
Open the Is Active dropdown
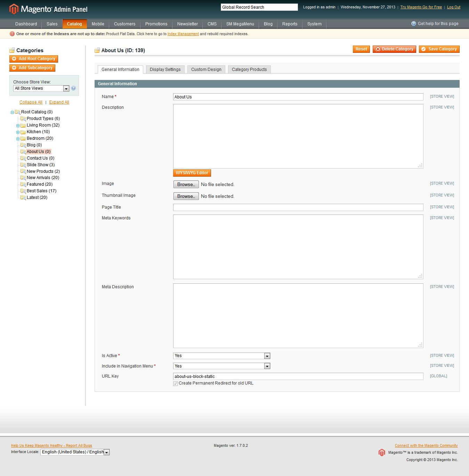click(x=222, y=356)
